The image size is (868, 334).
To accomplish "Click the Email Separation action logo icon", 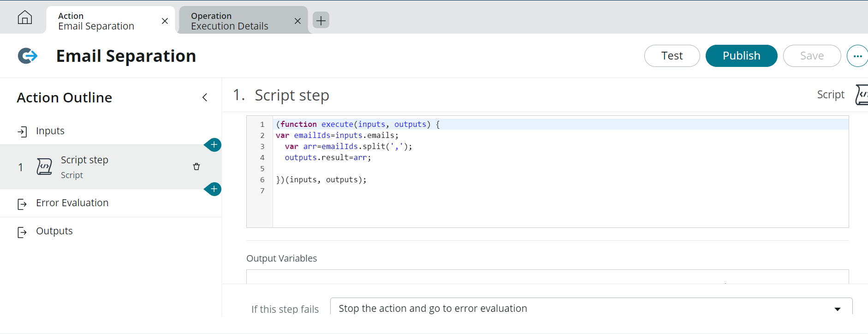I will [x=28, y=56].
